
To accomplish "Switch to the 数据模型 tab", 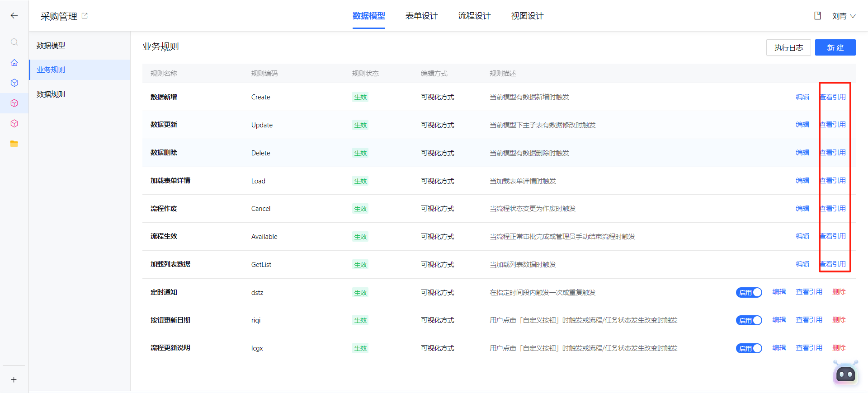I will (x=369, y=16).
